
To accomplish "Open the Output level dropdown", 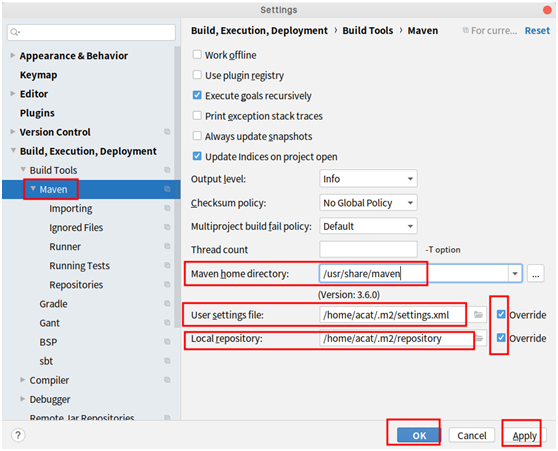I will click(x=368, y=179).
